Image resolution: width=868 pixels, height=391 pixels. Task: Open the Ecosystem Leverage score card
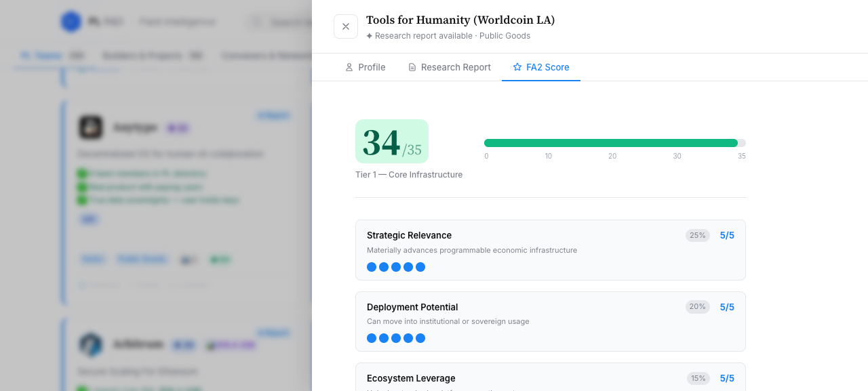(551, 377)
